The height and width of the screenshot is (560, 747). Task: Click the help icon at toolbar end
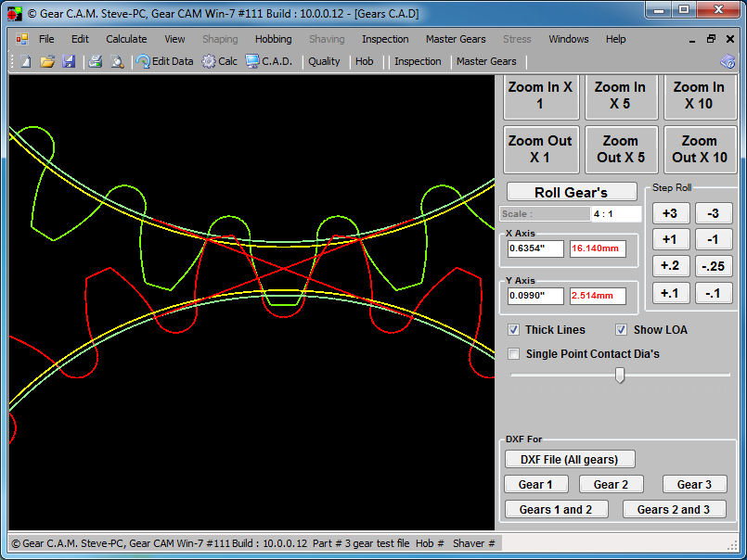point(728,61)
